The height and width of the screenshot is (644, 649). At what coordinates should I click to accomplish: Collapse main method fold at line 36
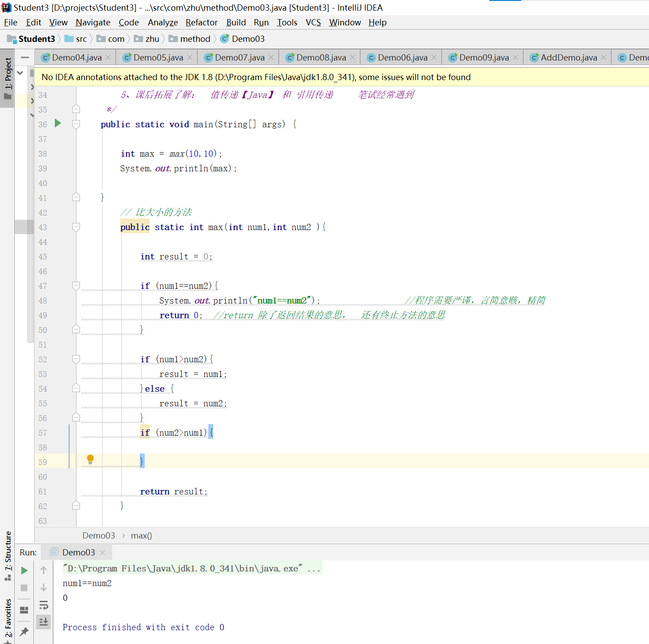tap(76, 124)
